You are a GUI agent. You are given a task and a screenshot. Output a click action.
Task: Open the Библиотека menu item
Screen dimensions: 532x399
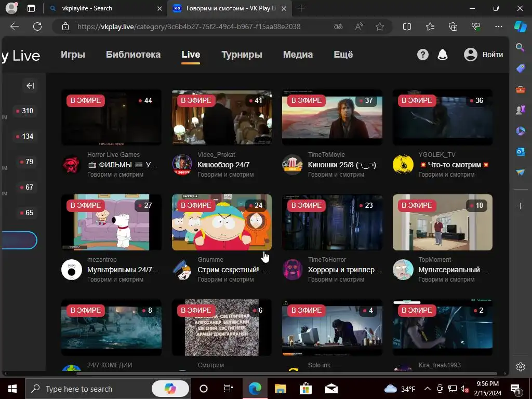133,55
